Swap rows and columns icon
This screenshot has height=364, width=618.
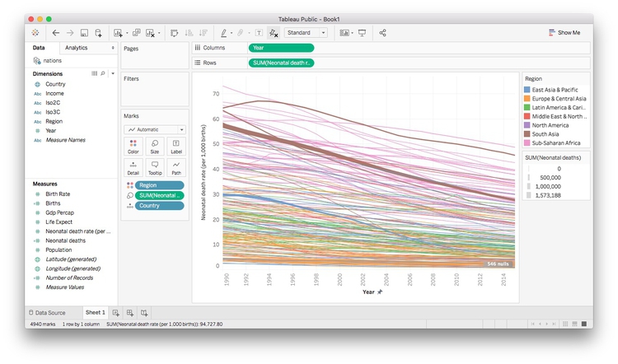[174, 33]
